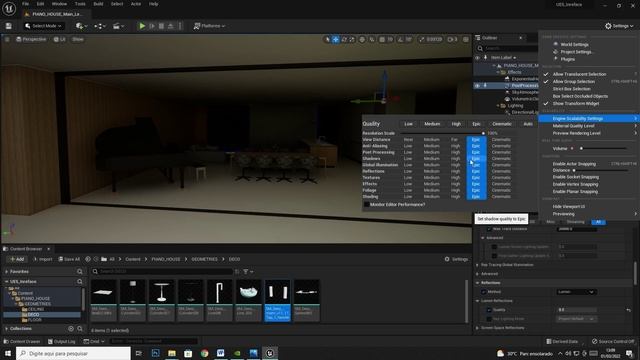Screen dimensions: 640x360
Task: Expand the Favorites section in Content Browser
Action: (7, 271)
